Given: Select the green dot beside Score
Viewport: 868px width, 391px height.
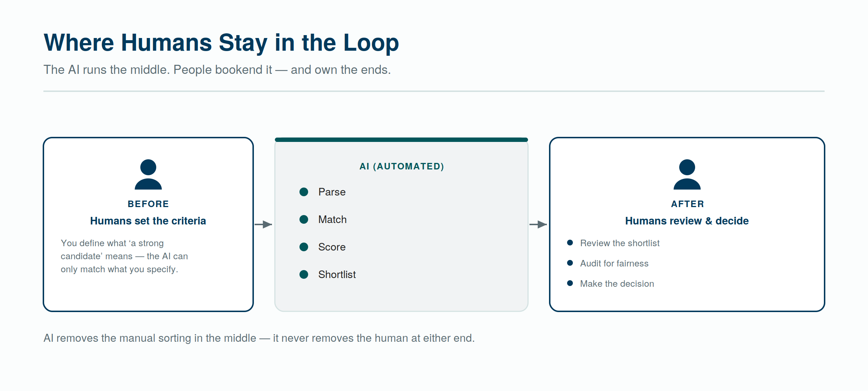Looking at the screenshot, I should coord(304,247).
